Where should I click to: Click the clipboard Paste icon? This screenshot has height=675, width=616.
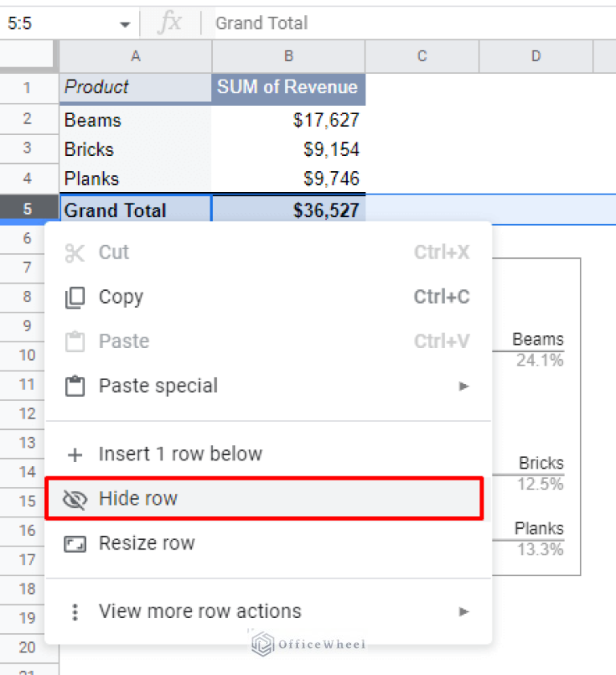click(75, 342)
